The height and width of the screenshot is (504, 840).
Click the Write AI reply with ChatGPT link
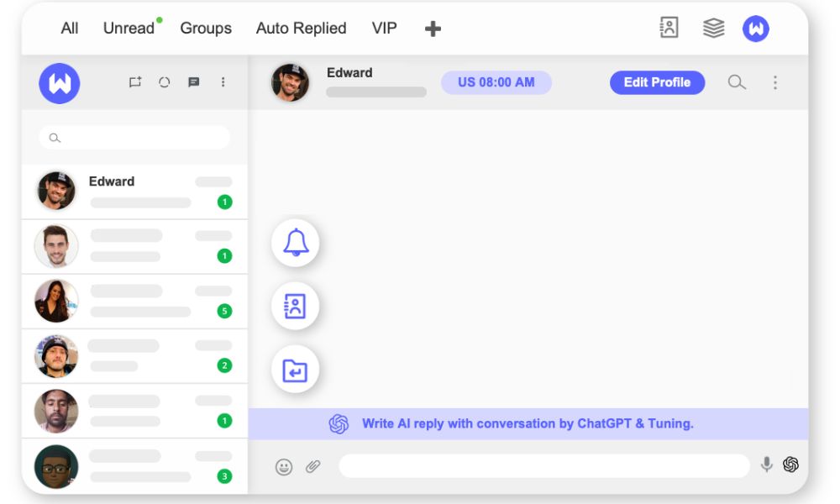tap(528, 423)
